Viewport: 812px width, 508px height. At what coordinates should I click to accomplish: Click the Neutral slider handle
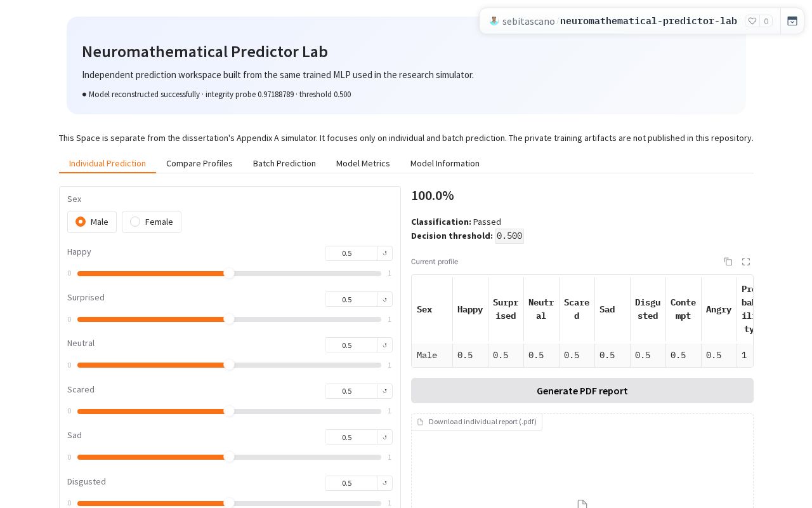pyautogui.click(x=229, y=365)
